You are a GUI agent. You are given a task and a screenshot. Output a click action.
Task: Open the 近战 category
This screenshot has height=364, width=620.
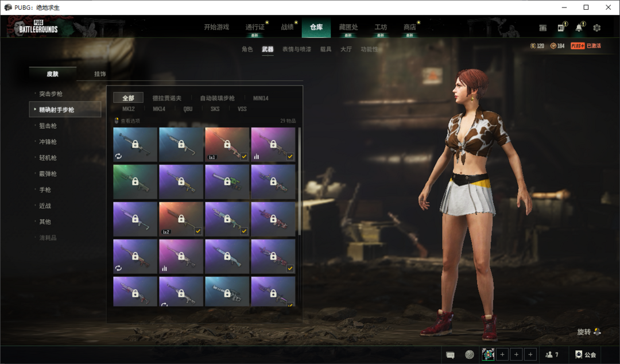45,206
